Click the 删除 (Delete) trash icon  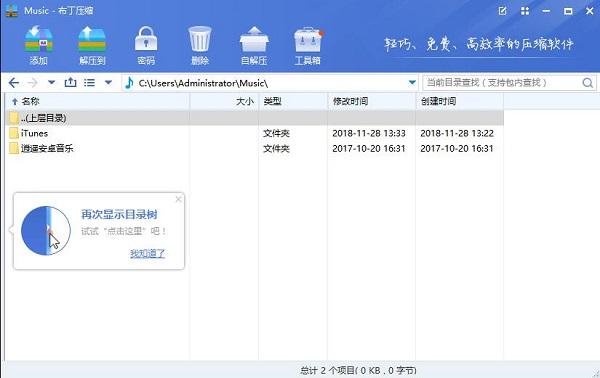(200, 45)
